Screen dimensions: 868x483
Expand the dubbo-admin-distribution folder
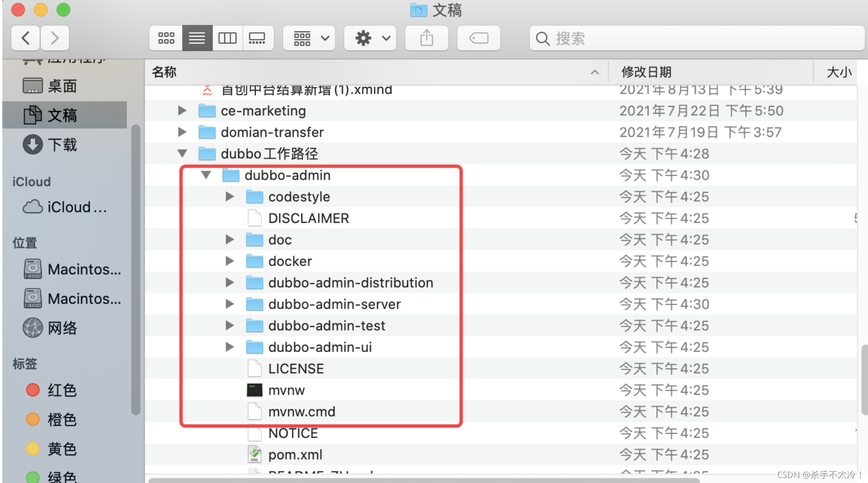(230, 282)
